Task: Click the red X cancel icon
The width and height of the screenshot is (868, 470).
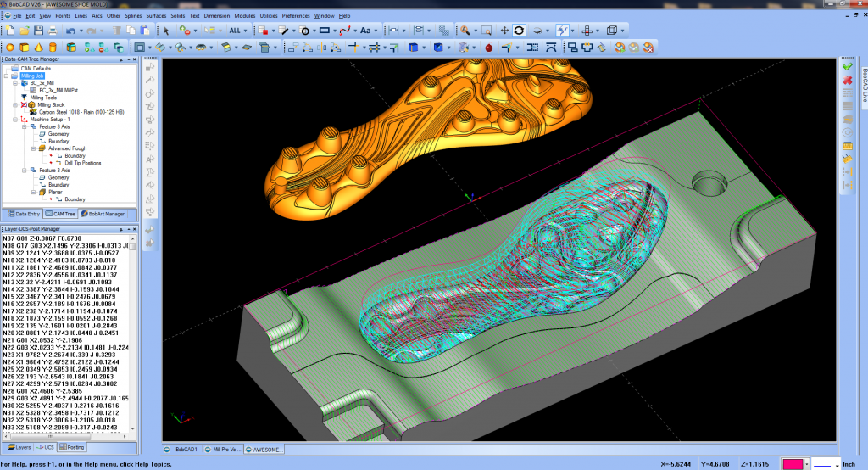Action: click(847, 81)
